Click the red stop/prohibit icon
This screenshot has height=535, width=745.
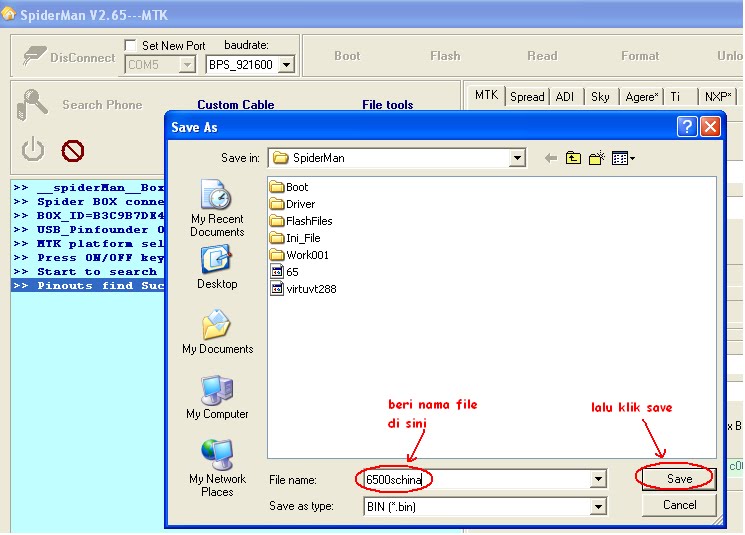click(x=73, y=151)
